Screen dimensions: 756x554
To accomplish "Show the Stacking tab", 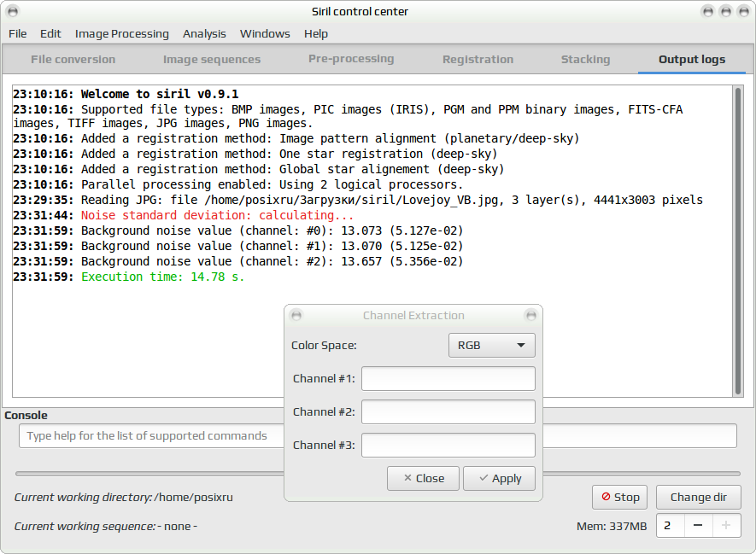I will [x=585, y=59].
